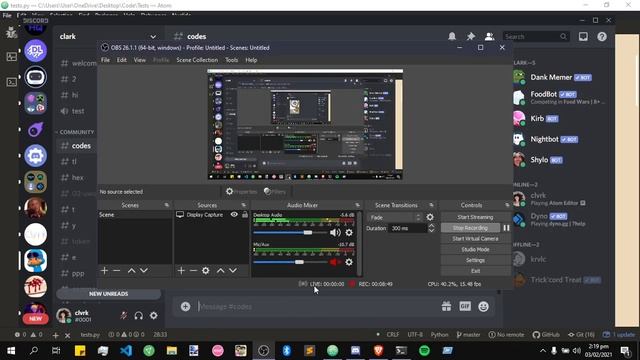Toggle Discord microphone mute
This screenshot has width=640, height=360.
(x=124, y=316)
